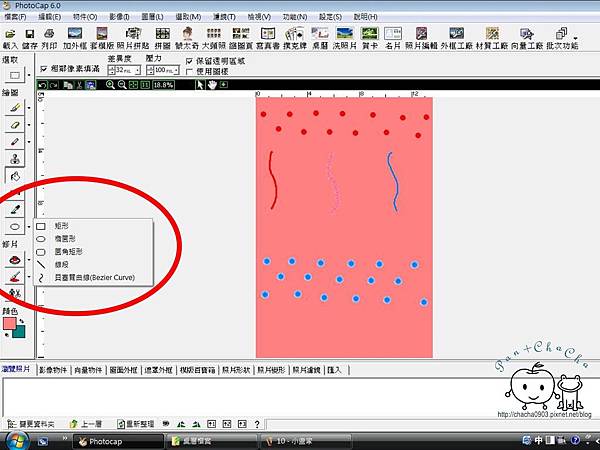This screenshot has height=450, width=600.
Task: Click the 重新整理 (Refresh) button
Action: (x=135, y=424)
